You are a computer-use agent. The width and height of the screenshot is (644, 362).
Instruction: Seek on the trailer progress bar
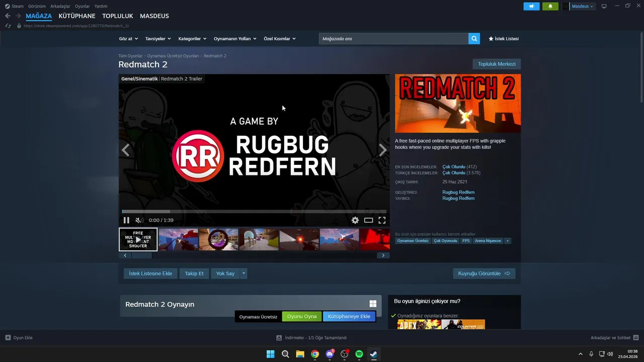(254, 212)
